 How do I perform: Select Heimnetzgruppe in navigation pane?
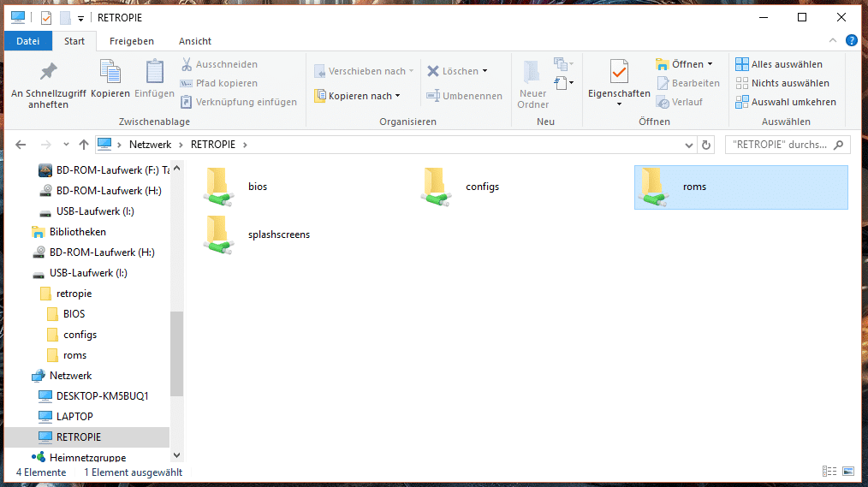tap(79, 457)
